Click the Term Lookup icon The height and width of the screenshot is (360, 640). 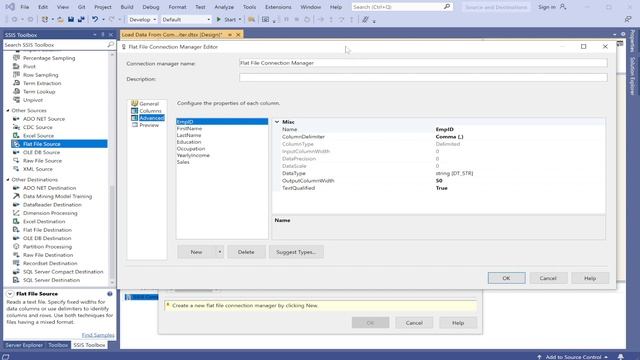[x=16, y=91]
